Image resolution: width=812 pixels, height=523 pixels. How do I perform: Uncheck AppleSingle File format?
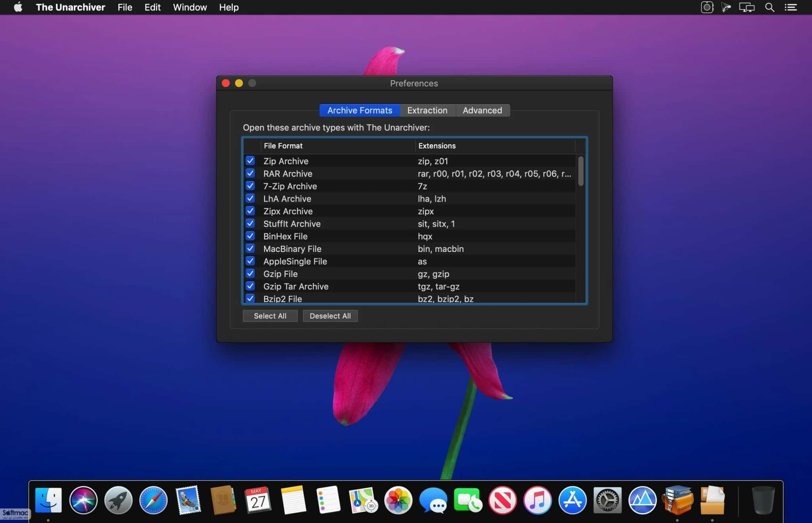coord(250,261)
